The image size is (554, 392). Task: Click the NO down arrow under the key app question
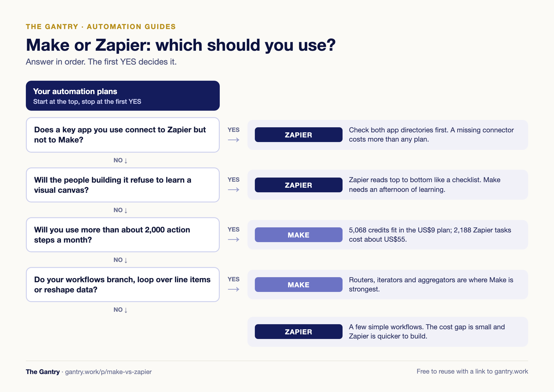tap(120, 160)
